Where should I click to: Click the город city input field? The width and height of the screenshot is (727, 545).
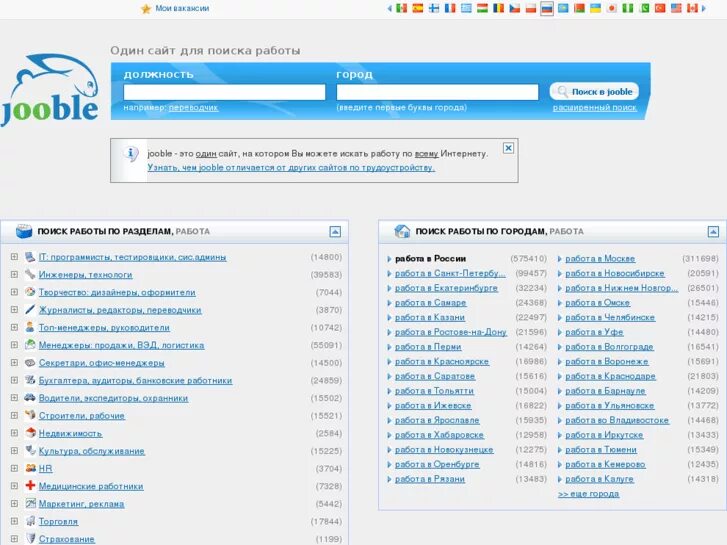coord(437,92)
